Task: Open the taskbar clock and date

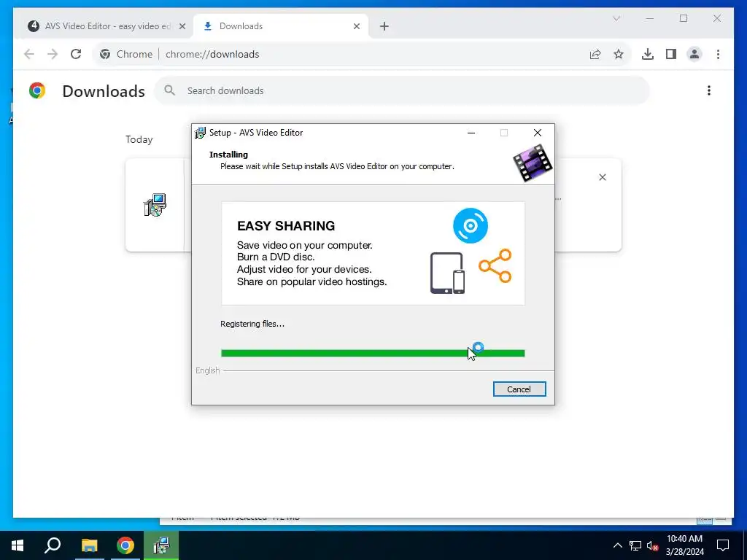Action: tap(684, 545)
